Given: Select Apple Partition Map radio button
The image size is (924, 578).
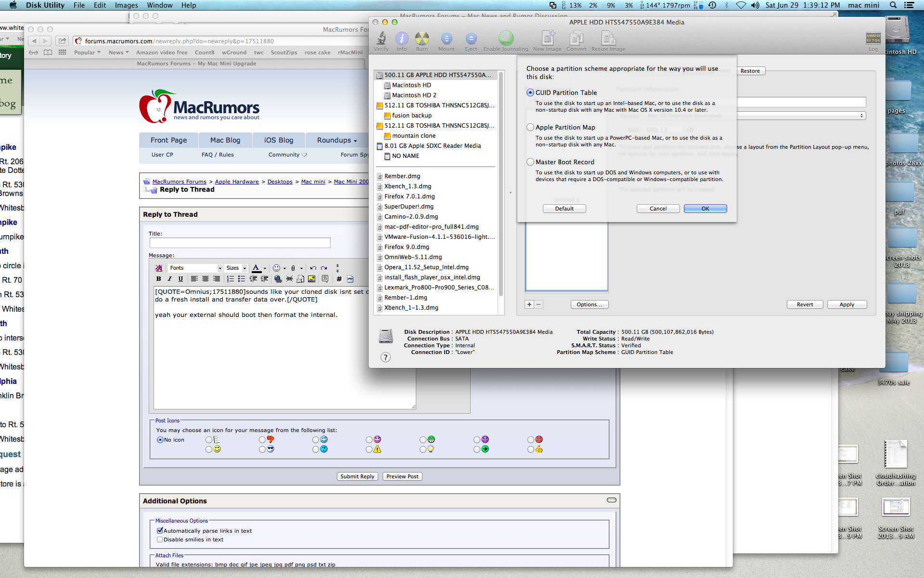Looking at the screenshot, I should (530, 127).
